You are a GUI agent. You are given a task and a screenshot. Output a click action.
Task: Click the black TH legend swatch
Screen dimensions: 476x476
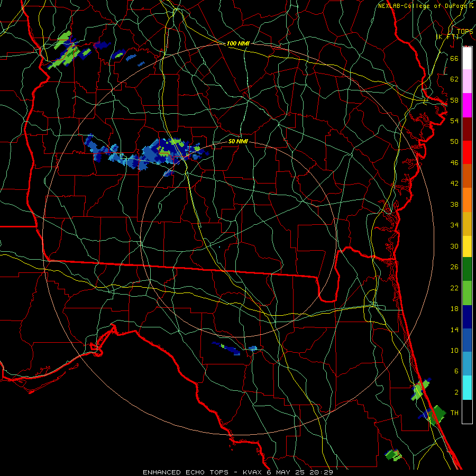[x=467, y=411]
